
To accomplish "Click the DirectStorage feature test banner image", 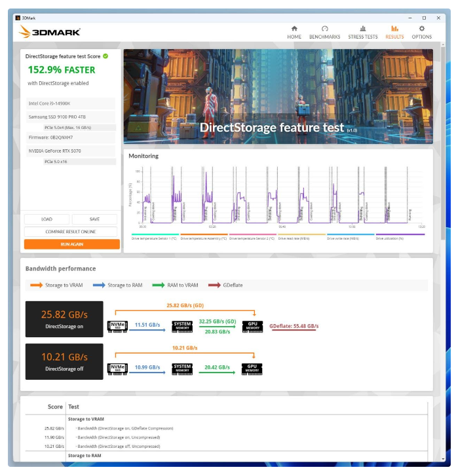I will (278, 96).
